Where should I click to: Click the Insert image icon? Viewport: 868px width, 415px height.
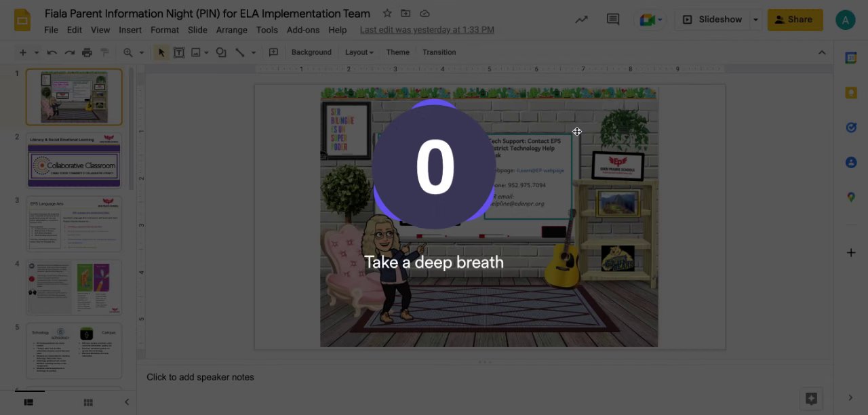click(196, 52)
